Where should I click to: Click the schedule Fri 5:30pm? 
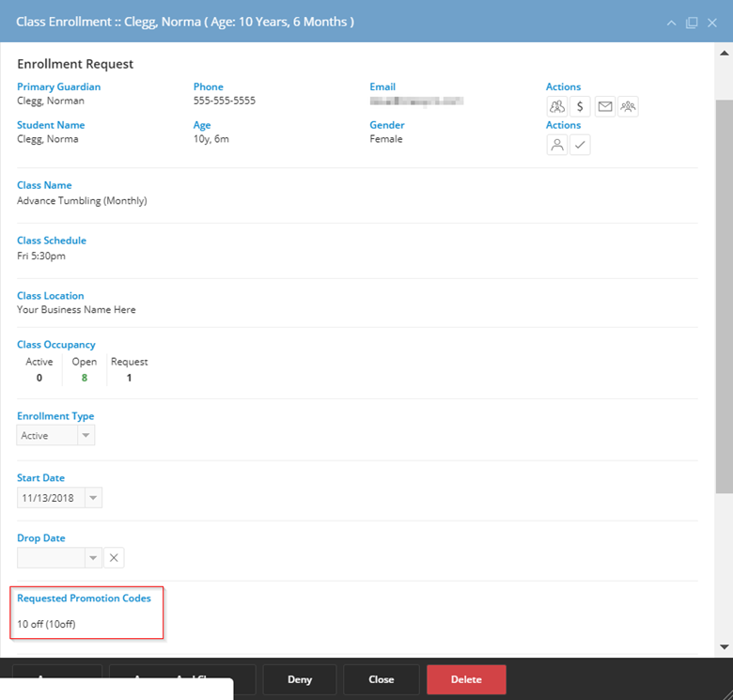click(41, 257)
